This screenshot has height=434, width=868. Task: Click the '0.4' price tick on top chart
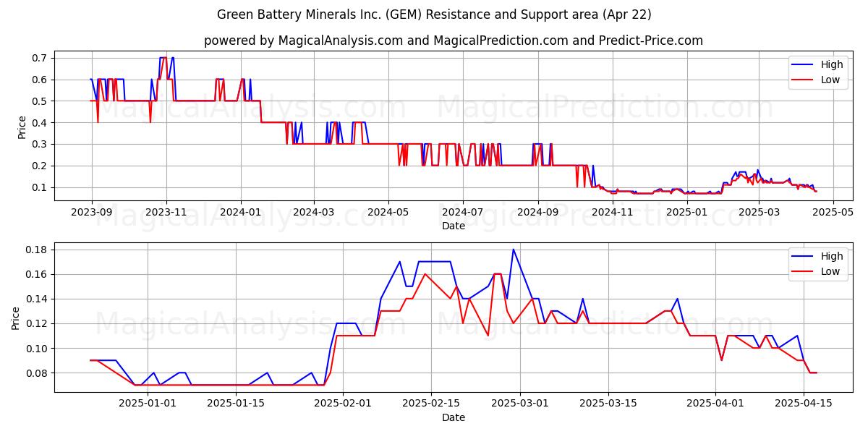[41, 123]
